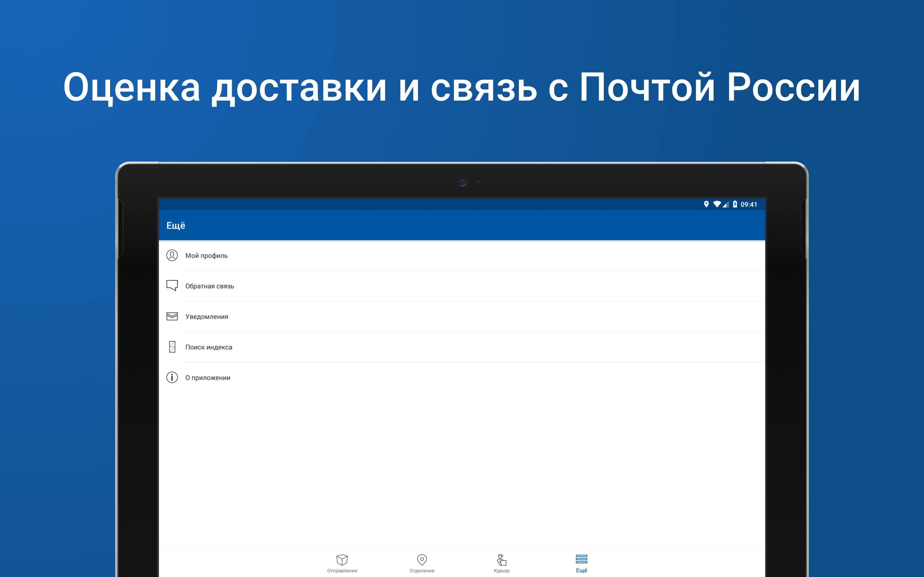Open the О приложении list item
The image size is (924, 577).
462,378
